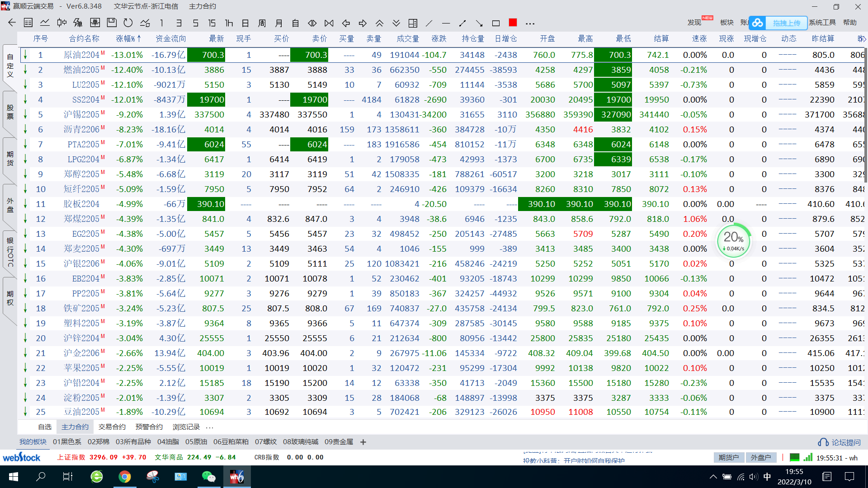
Task: Click the double chevron up icon
Action: point(380,23)
